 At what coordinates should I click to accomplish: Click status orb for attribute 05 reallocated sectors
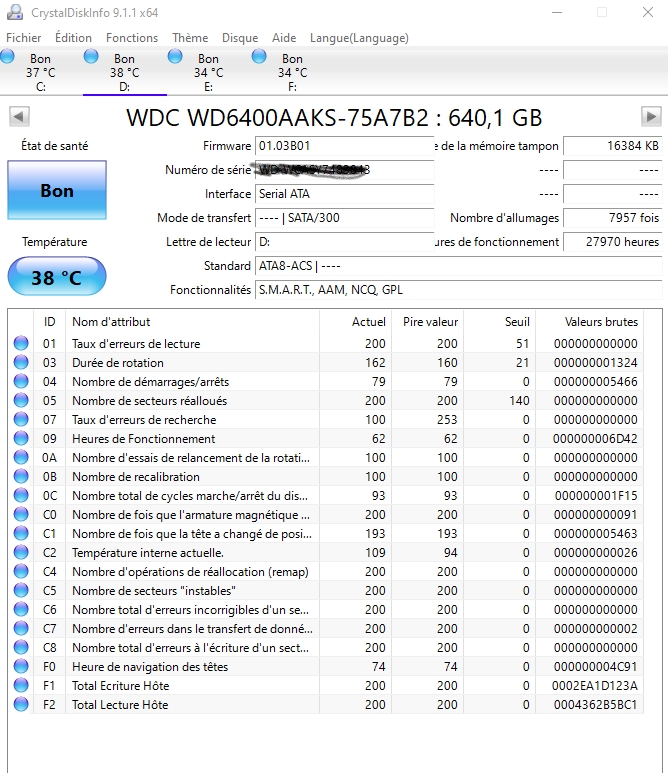(21, 401)
